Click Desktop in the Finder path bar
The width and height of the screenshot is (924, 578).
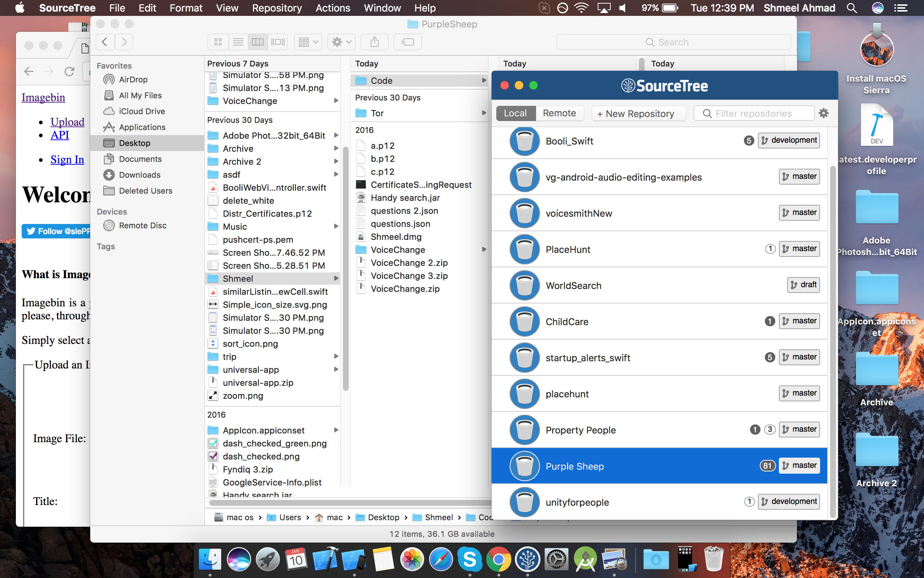(378, 517)
